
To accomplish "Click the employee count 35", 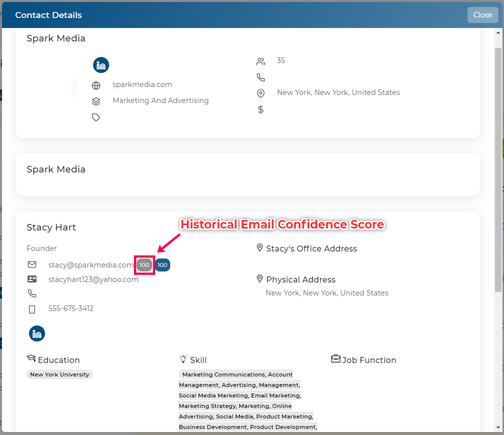I will click(281, 60).
